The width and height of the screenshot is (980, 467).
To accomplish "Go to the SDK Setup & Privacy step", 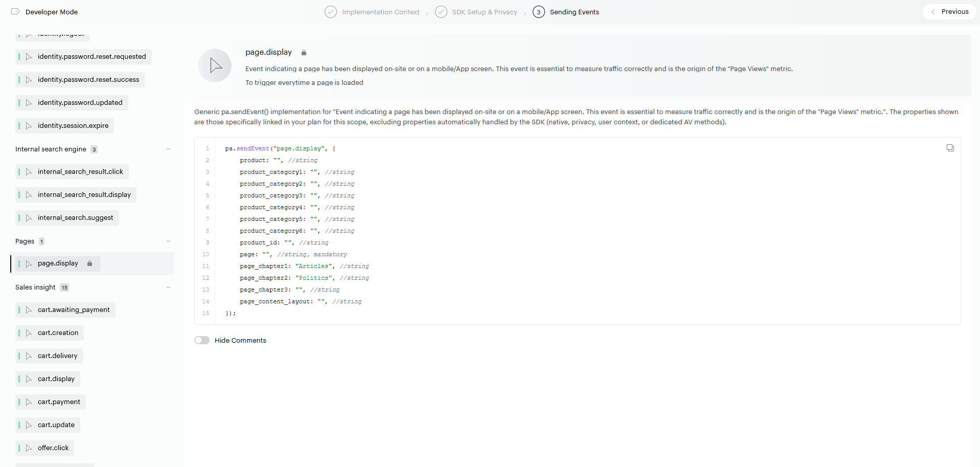I will coord(484,12).
